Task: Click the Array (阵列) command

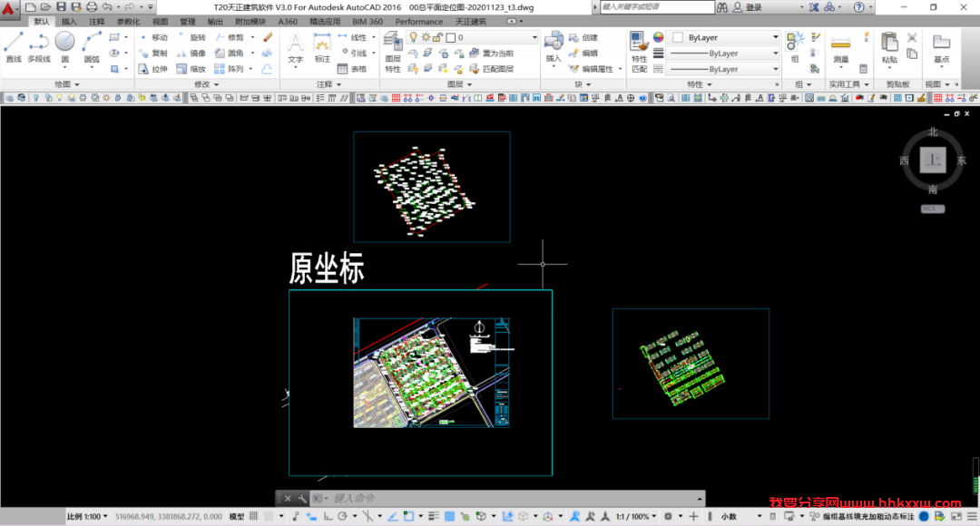Action: pos(230,69)
